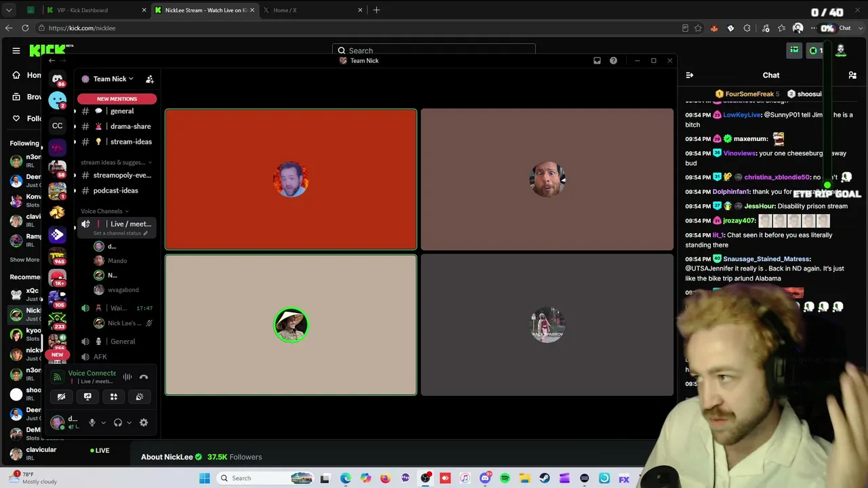The width and height of the screenshot is (868, 488).
Task: Select the dark gray video tile participant
Action: pos(547,325)
